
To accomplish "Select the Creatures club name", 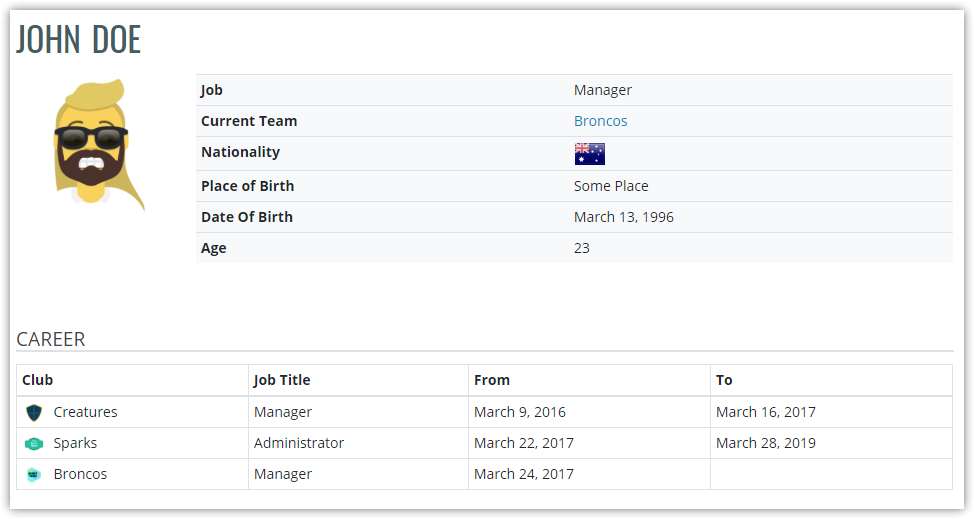I will pyautogui.click(x=85, y=412).
